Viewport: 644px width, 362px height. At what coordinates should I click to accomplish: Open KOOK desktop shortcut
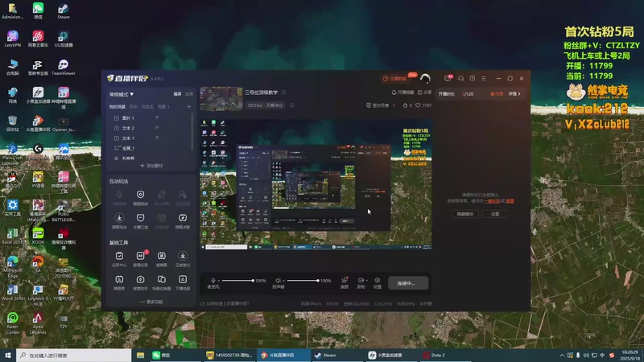click(x=38, y=236)
